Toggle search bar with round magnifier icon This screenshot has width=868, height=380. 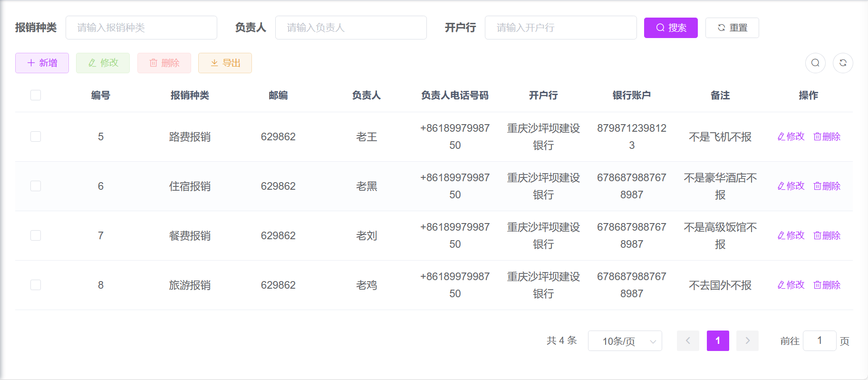pos(815,63)
